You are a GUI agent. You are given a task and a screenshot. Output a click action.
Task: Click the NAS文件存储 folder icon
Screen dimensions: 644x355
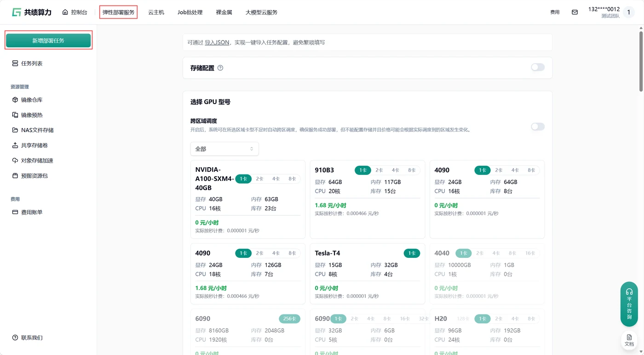point(15,130)
